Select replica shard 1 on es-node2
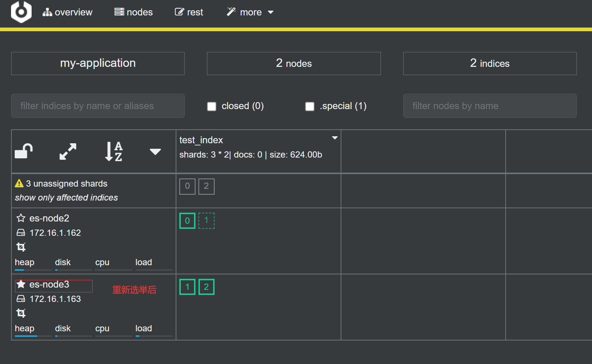592x364 pixels. [207, 221]
